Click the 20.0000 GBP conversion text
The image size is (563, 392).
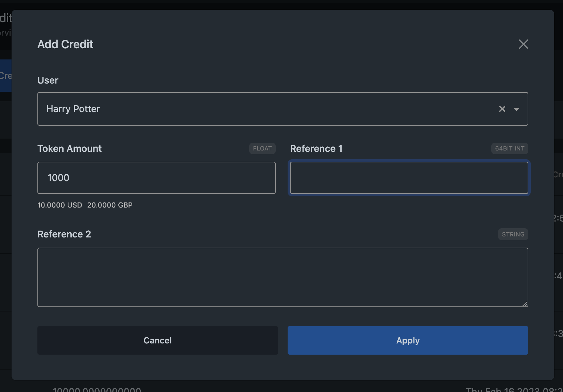[110, 205]
